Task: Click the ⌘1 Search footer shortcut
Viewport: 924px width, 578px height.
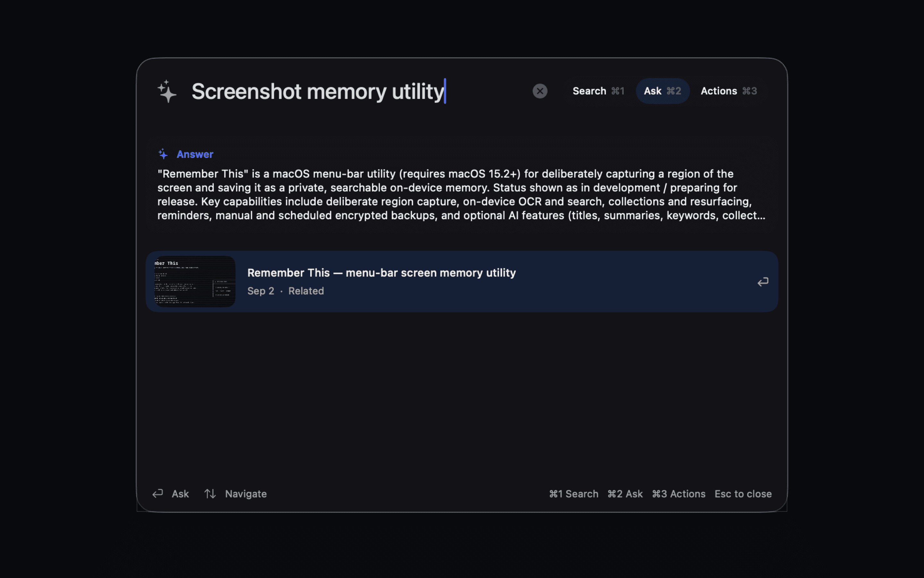Action: 574,494
